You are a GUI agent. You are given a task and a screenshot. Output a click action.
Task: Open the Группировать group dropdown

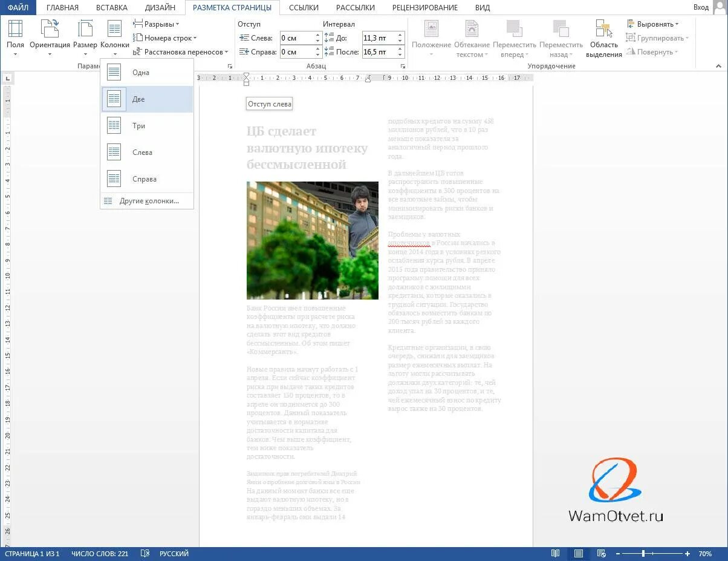(658, 38)
